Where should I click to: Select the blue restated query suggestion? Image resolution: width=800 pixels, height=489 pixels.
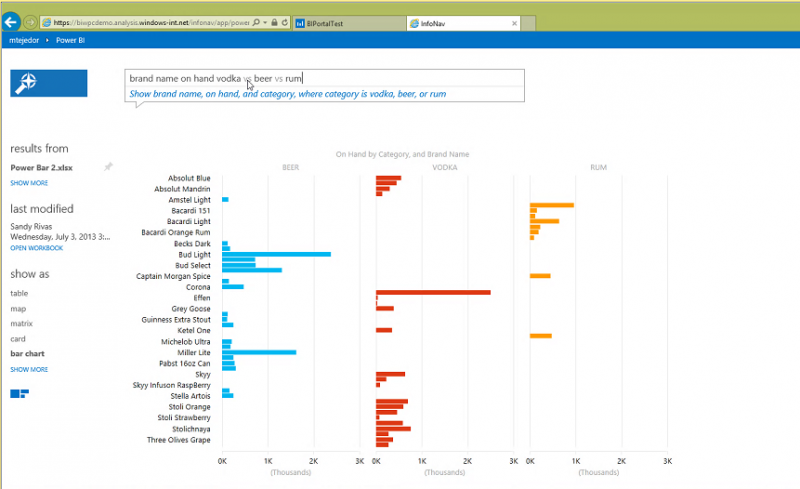[288, 94]
